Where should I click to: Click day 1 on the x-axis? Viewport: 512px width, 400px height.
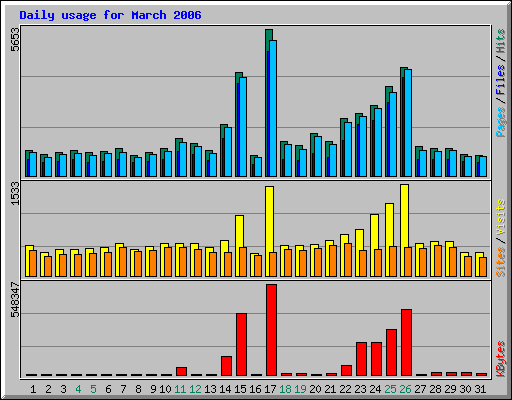pos(33,389)
